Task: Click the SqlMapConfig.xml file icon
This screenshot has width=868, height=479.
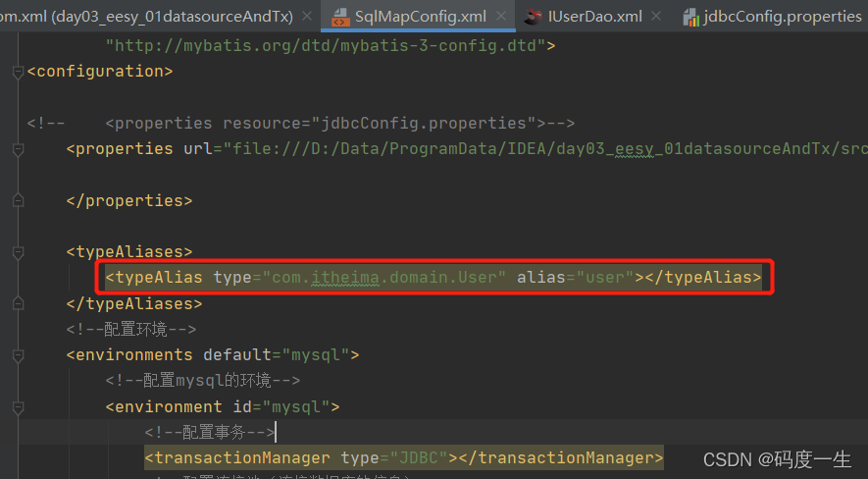Action: 340,17
